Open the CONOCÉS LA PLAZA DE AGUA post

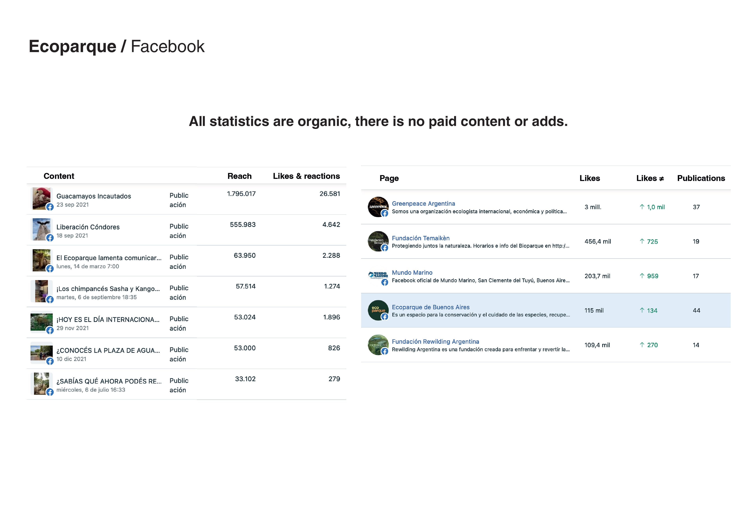pyautogui.click(x=108, y=350)
